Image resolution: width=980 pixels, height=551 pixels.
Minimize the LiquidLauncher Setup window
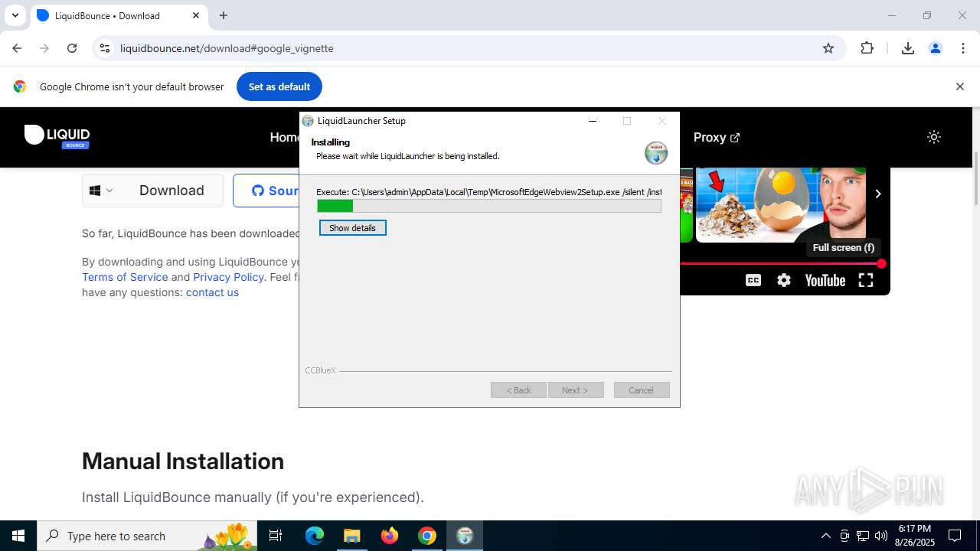tap(592, 121)
